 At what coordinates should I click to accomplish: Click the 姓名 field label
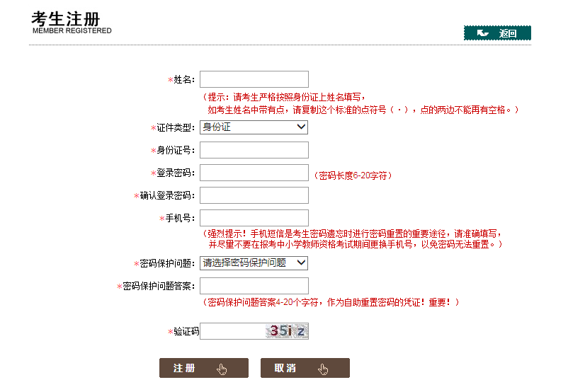coord(183,80)
